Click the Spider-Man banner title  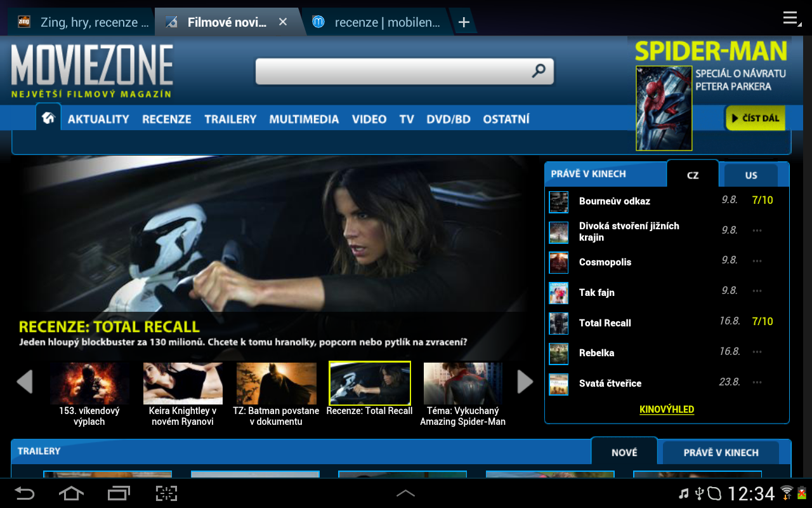(x=710, y=51)
